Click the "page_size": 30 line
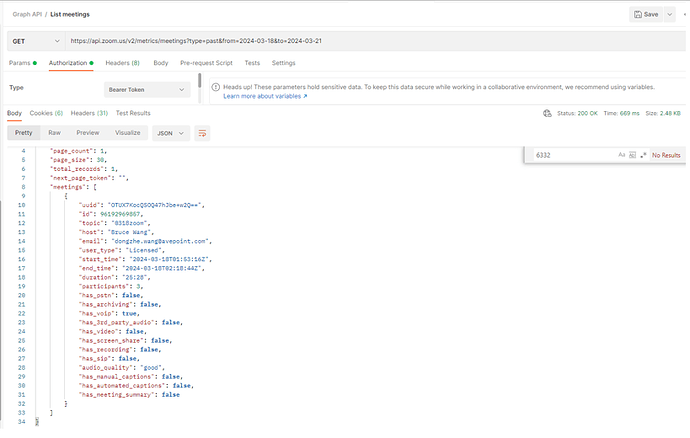This screenshot has width=690, height=438. (x=78, y=160)
